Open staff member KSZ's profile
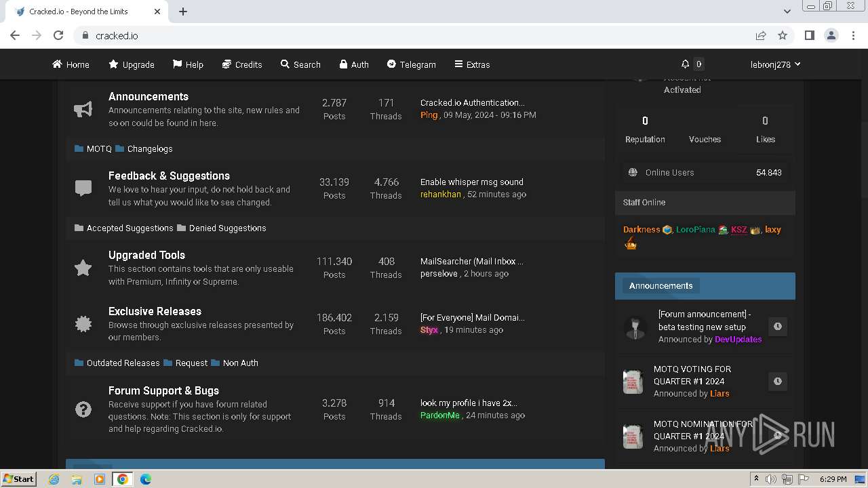The image size is (868, 488). tap(739, 229)
